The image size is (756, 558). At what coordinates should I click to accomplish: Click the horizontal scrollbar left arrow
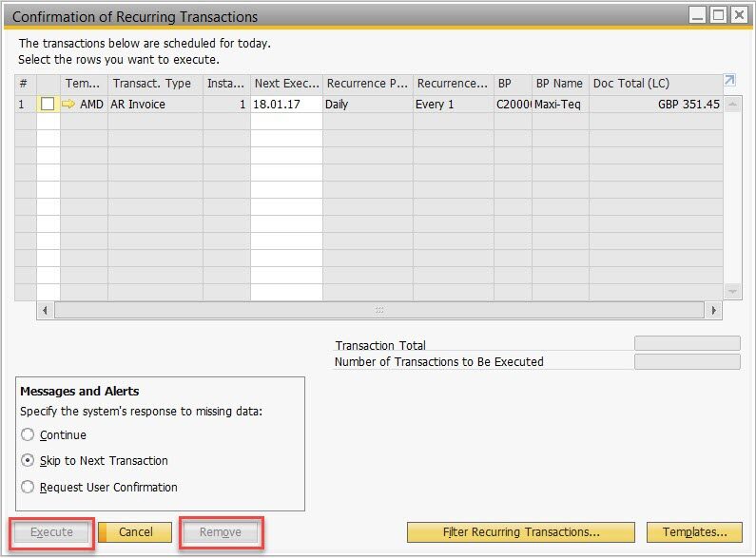coord(45,311)
